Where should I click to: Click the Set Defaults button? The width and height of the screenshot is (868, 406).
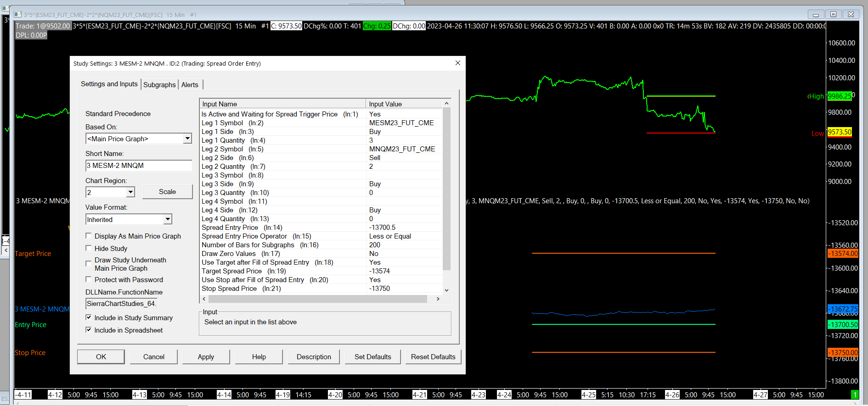point(373,356)
